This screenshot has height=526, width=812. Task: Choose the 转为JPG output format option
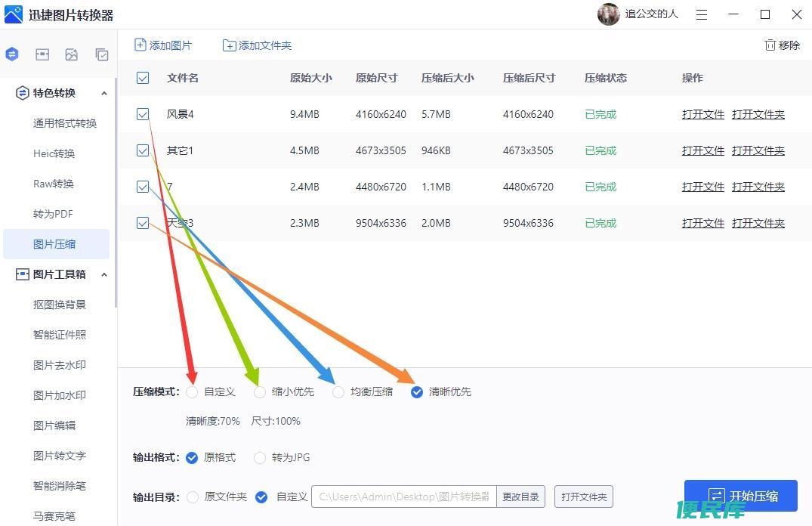(260, 457)
